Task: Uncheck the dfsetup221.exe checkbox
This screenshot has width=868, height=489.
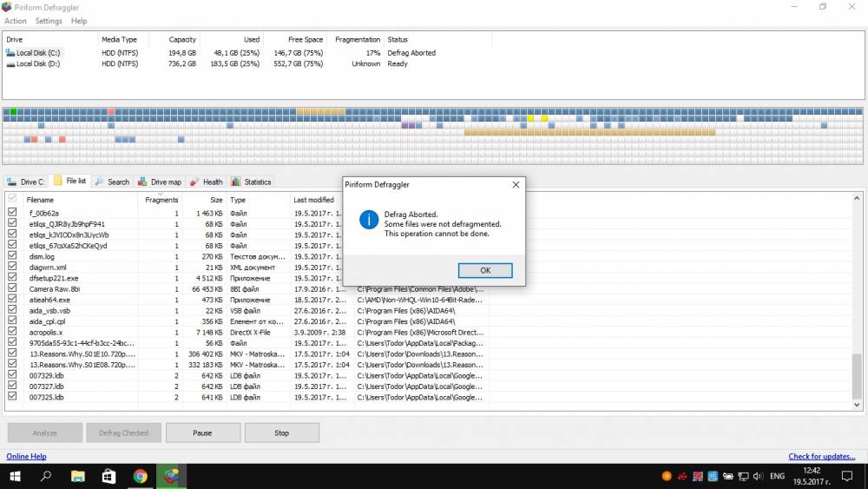Action: point(12,277)
